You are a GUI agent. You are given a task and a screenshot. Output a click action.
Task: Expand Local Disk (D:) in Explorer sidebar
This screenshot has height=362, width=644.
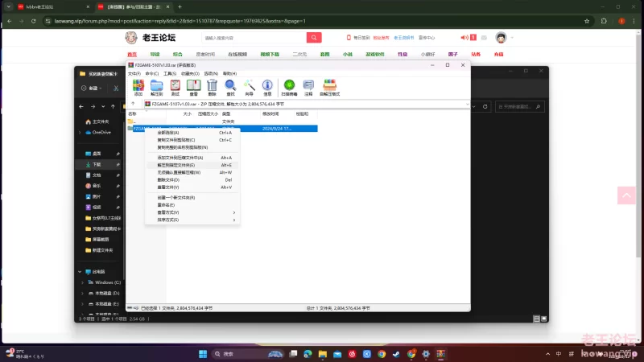coord(83,293)
